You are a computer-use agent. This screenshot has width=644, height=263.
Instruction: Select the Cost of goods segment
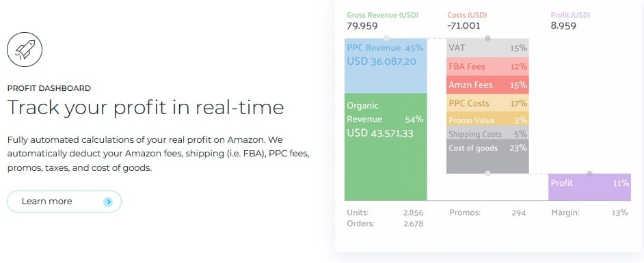click(487, 156)
